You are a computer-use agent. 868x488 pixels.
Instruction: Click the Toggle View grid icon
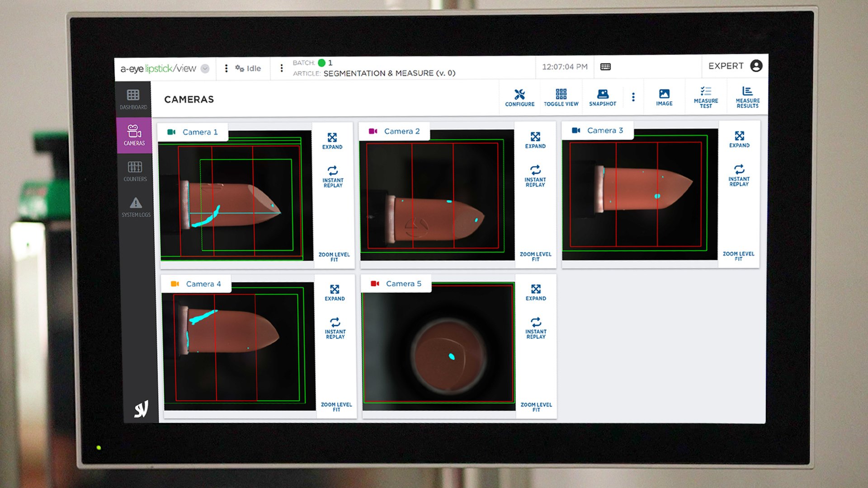561,98
